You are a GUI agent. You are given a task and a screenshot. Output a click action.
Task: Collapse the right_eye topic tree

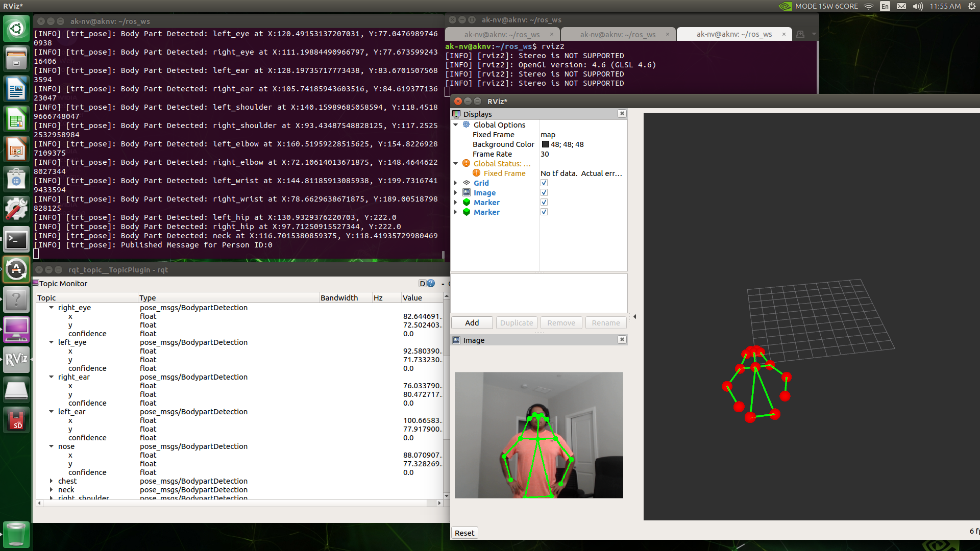click(x=51, y=308)
